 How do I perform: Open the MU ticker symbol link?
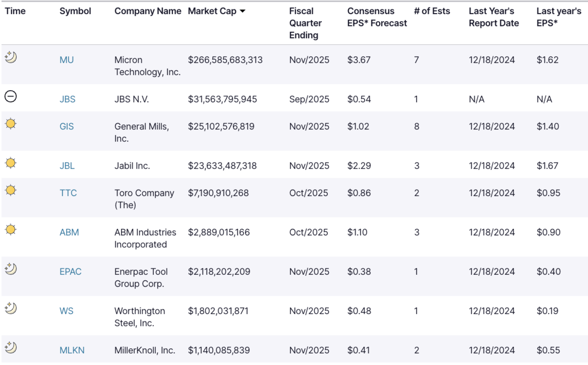(x=67, y=60)
